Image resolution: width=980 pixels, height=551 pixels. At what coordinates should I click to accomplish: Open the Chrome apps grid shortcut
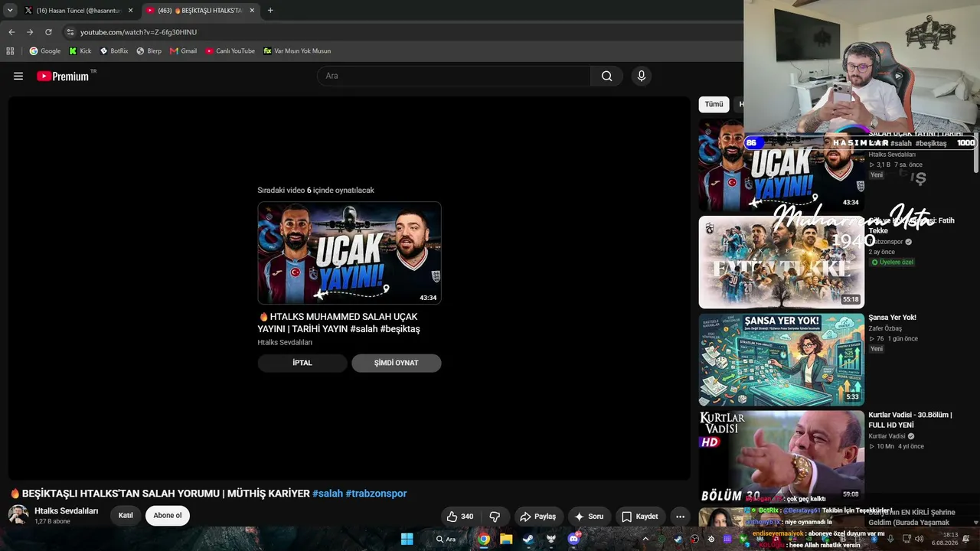point(10,51)
